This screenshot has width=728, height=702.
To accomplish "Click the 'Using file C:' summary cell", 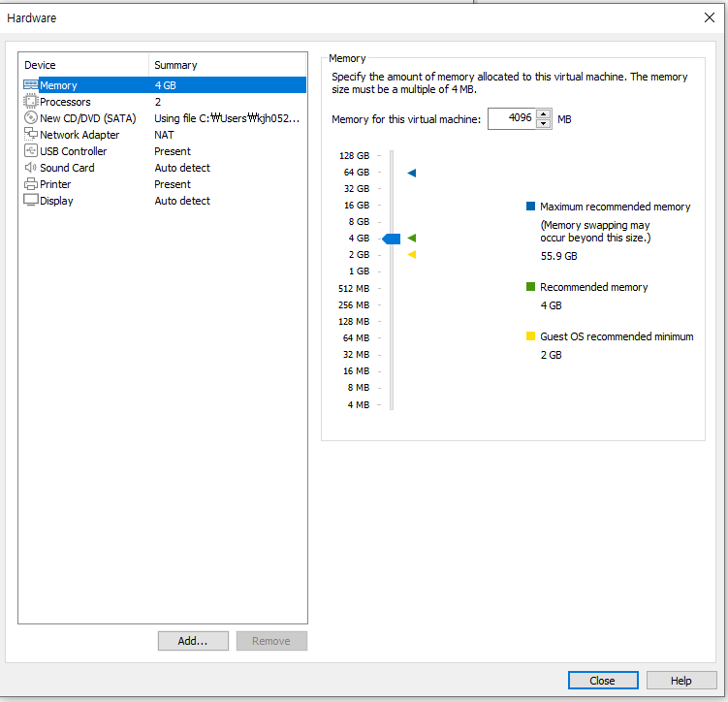I will pyautogui.click(x=227, y=118).
